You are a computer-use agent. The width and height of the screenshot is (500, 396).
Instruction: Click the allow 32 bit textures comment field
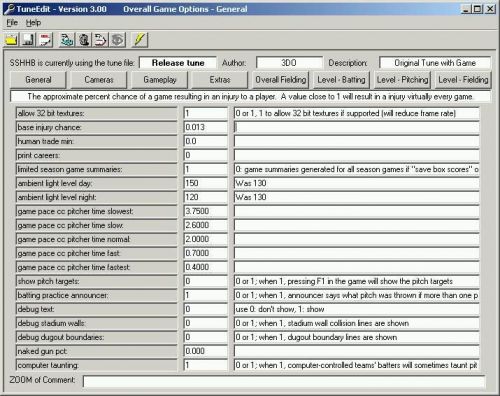click(x=357, y=113)
